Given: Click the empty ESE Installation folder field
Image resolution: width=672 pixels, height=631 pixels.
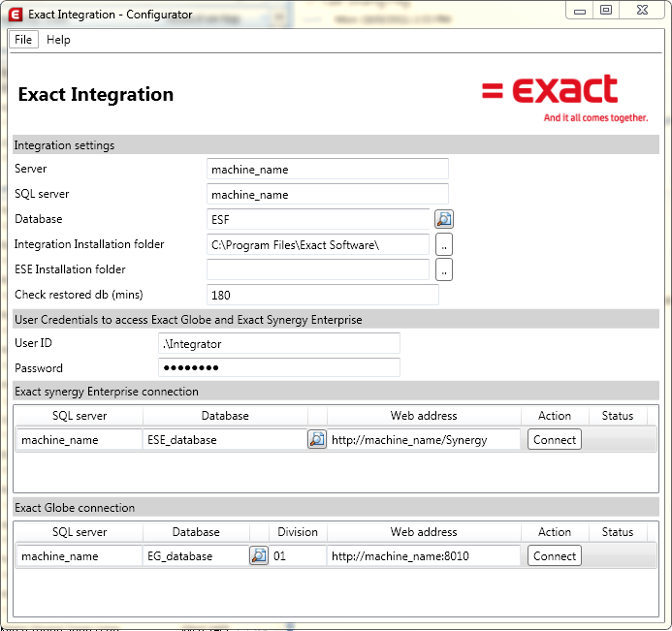Looking at the screenshot, I should click(x=318, y=269).
